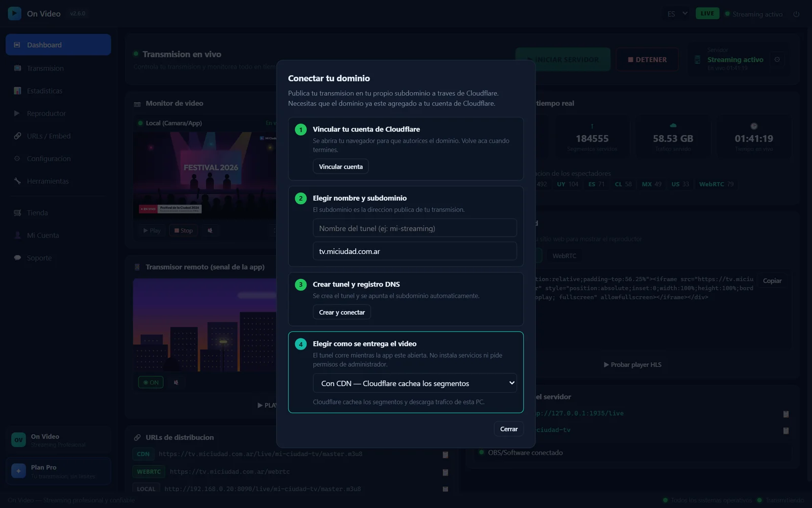Click Todos los sistemas operativos footer status
Image resolution: width=812 pixels, height=508 pixels.
point(712,500)
